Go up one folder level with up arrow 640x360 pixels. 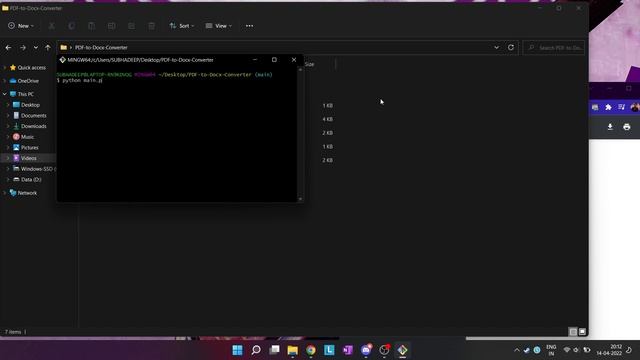tap(48, 48)
